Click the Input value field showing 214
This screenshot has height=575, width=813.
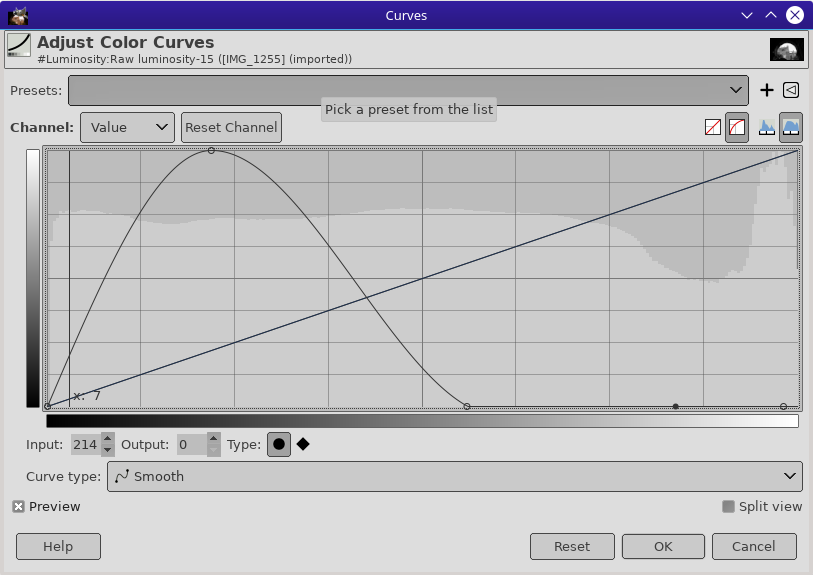click(86, 444)
